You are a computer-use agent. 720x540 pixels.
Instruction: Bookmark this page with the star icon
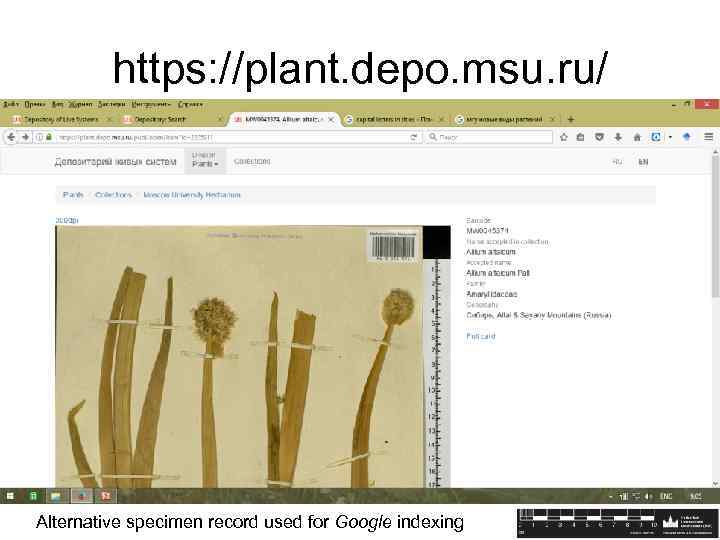pyautogui.click(x=564, y=137)
